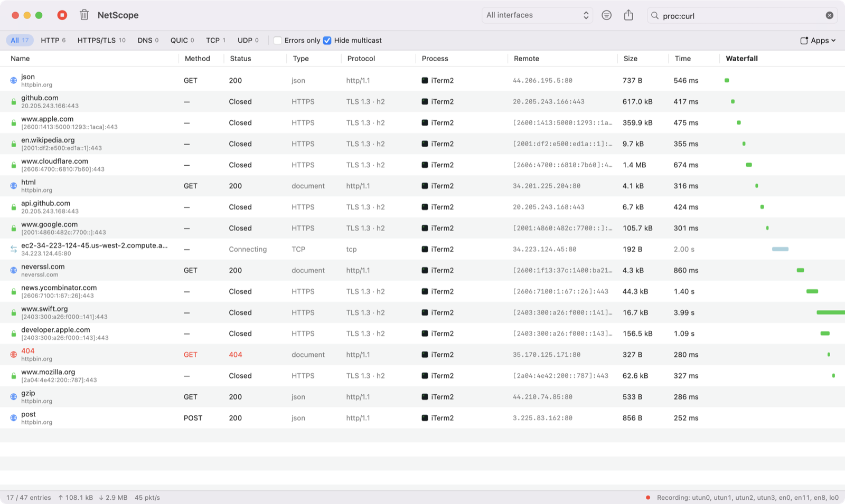Uncheck the Hide multicast checkbox
Viewport: 845px width, 504px height.
(x=327, y=40)
